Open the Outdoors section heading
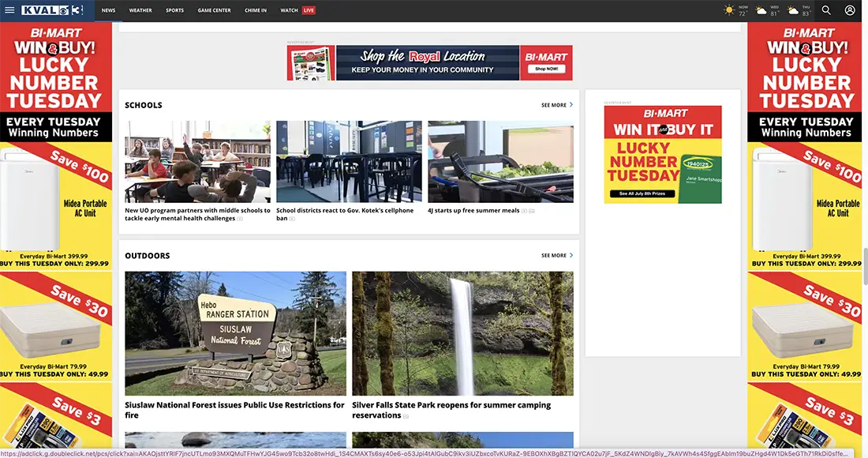This screenshot has width=868, height=458. [x=148, y=255]
